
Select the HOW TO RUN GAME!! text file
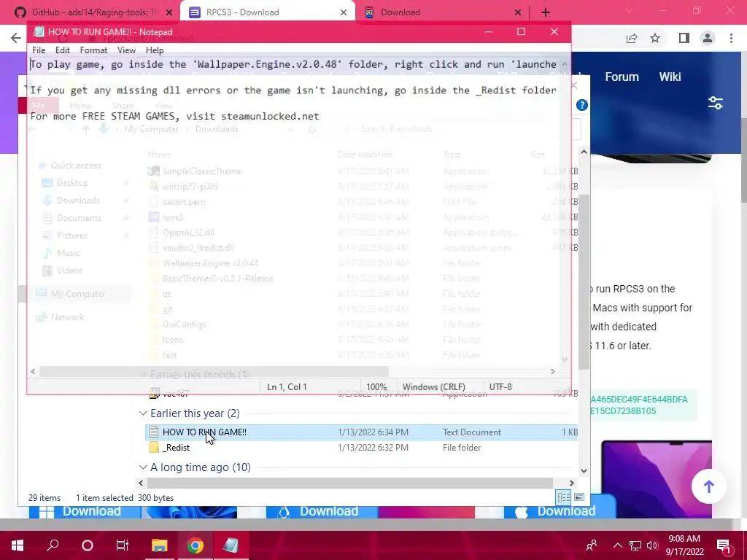pyautogui.click(x=361, y=432)
